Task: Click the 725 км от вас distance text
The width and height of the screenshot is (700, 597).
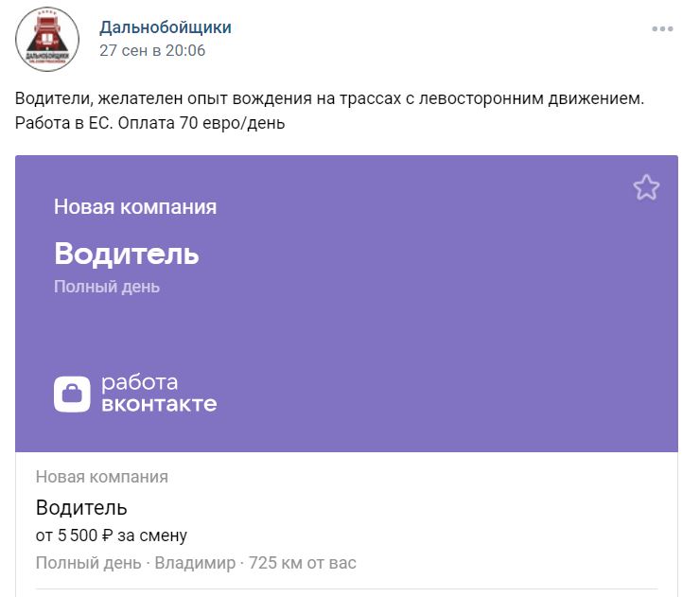Action: (303, 563)
